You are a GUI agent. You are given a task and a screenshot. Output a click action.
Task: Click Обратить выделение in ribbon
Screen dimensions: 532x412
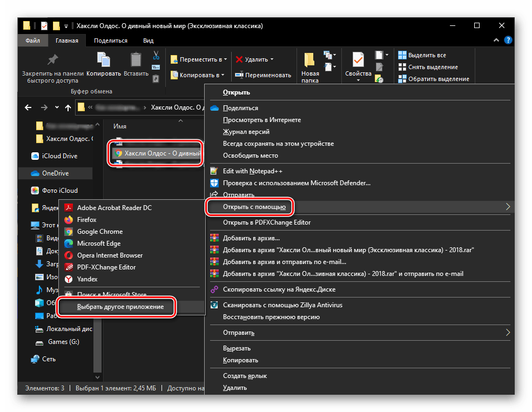point(434,79)
